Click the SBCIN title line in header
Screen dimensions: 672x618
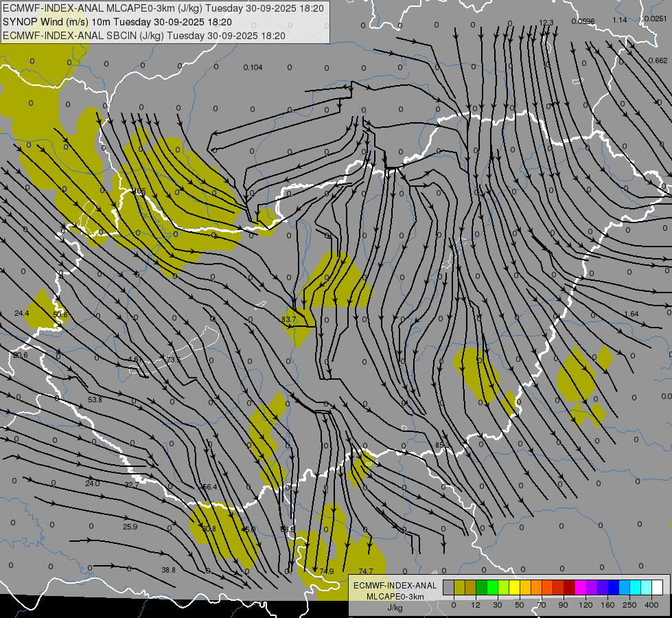[144, 36]
